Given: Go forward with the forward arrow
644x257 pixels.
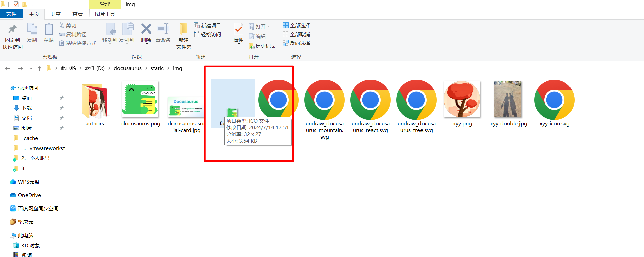Looking at the screenshot, I should coord(20,68).
